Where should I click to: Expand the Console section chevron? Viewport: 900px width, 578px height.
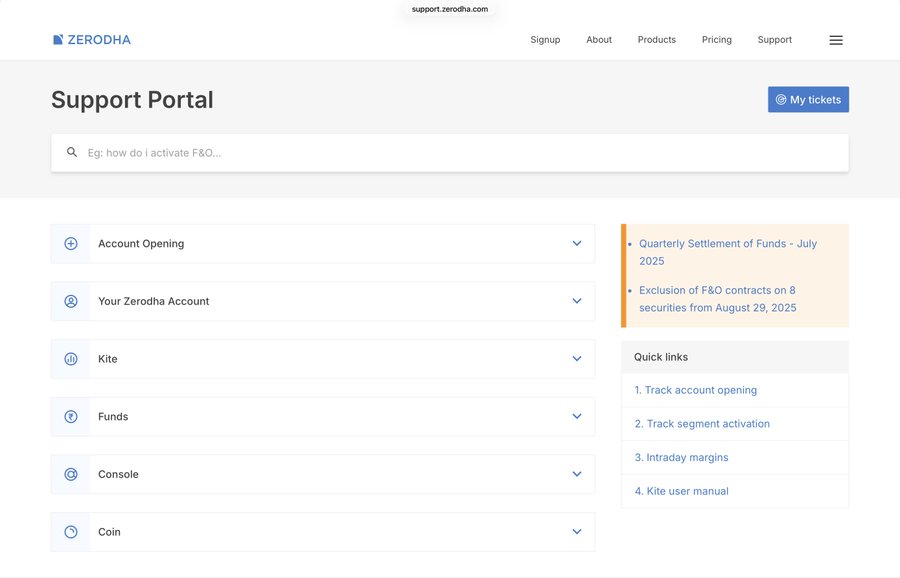[x=577, y=474]
